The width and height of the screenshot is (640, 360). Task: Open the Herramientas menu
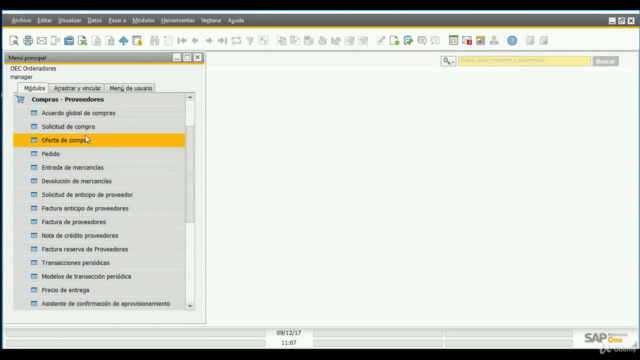(178, 20)
